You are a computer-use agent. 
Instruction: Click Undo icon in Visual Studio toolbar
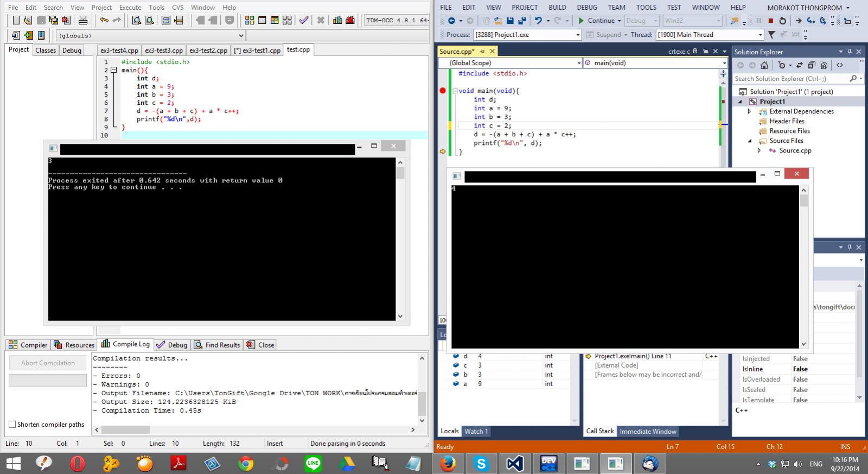(538, 21)
